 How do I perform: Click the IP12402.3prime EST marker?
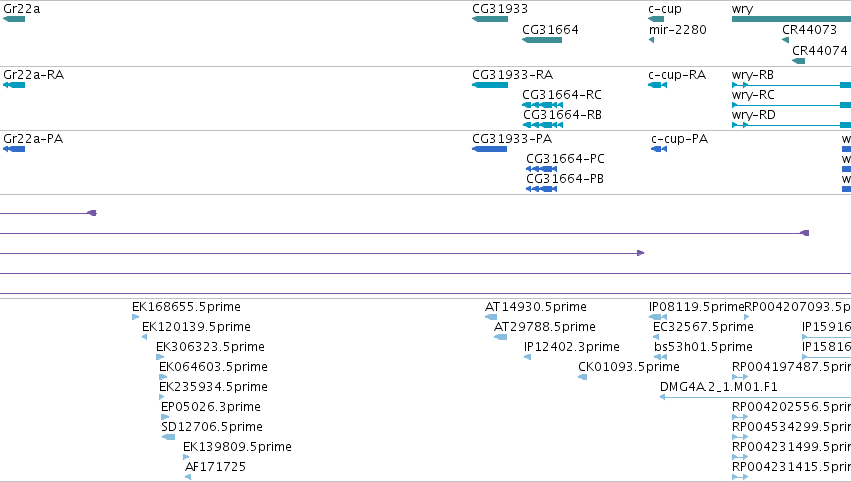[x=528, y=357]
